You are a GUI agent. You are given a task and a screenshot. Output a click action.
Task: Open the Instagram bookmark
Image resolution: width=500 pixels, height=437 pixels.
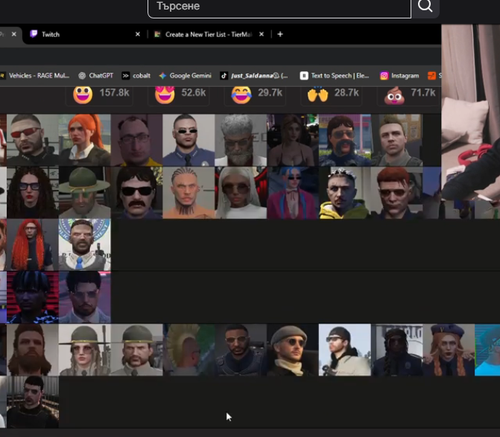point(400,76)
